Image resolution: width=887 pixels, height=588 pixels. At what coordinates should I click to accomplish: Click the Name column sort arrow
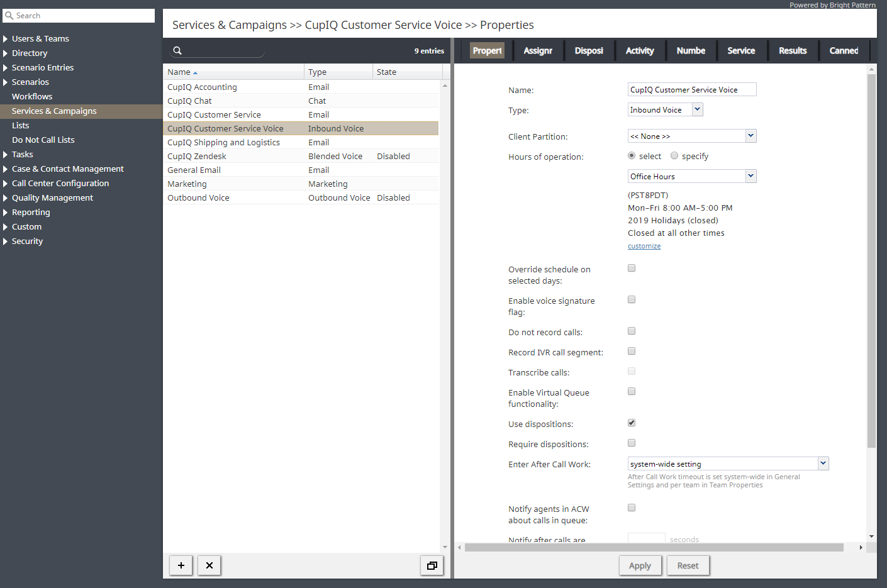195,73
